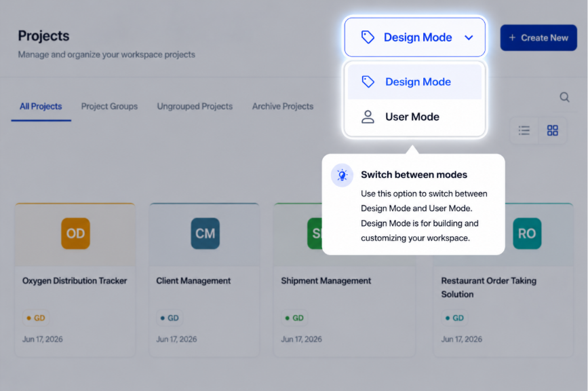Click the chevron arrow beside Design Mode
This screenshot has width=588, height=391.
pyautogui.click(x=469, y=37)
